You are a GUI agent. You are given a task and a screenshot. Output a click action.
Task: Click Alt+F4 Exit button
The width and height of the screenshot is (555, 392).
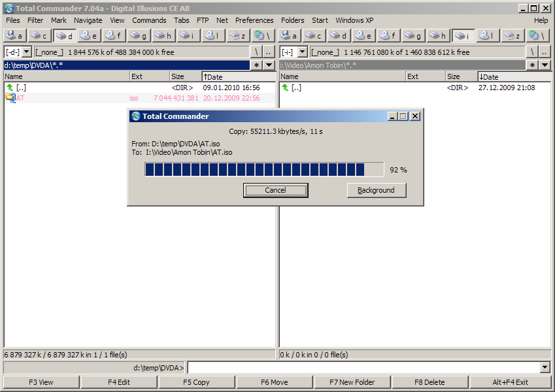[x=510, y=382]
